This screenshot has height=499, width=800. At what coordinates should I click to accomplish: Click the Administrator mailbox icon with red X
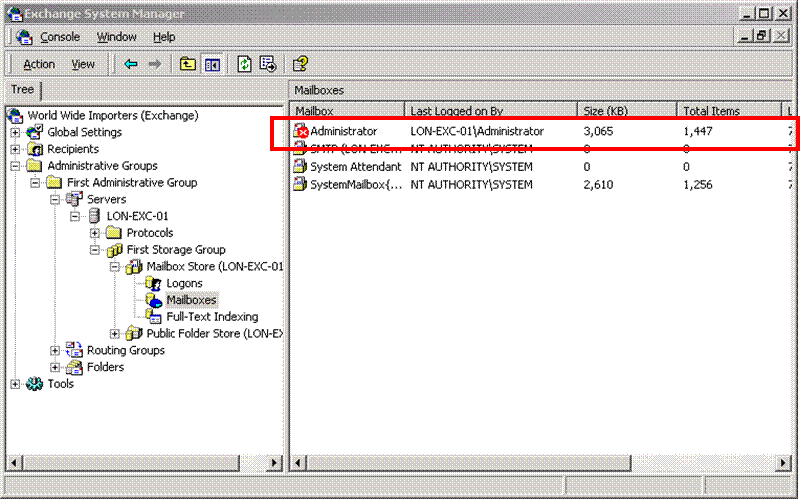click(301, 131)
